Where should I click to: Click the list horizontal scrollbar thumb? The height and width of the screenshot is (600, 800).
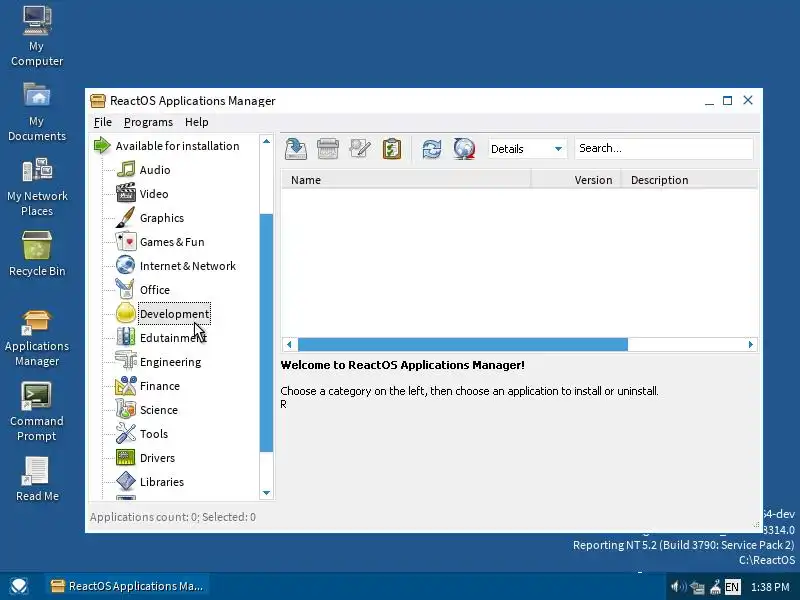463,344
